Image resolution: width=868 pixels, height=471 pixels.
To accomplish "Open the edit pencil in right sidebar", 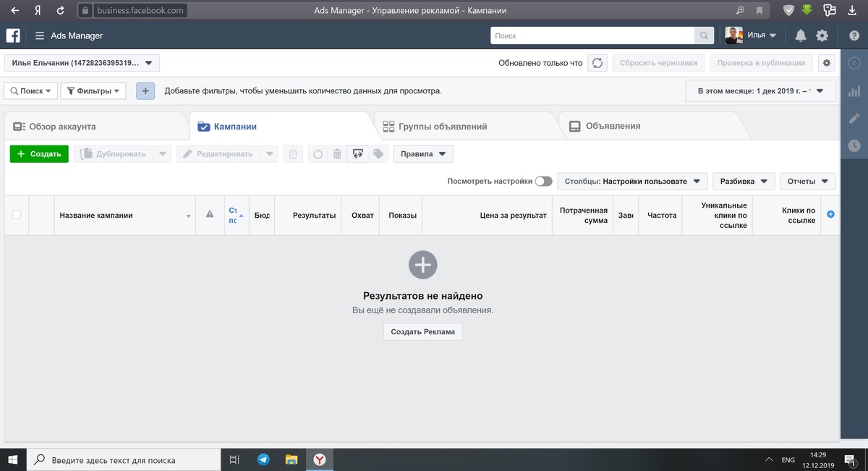I will pyautogui.click(x=854, y=118).
